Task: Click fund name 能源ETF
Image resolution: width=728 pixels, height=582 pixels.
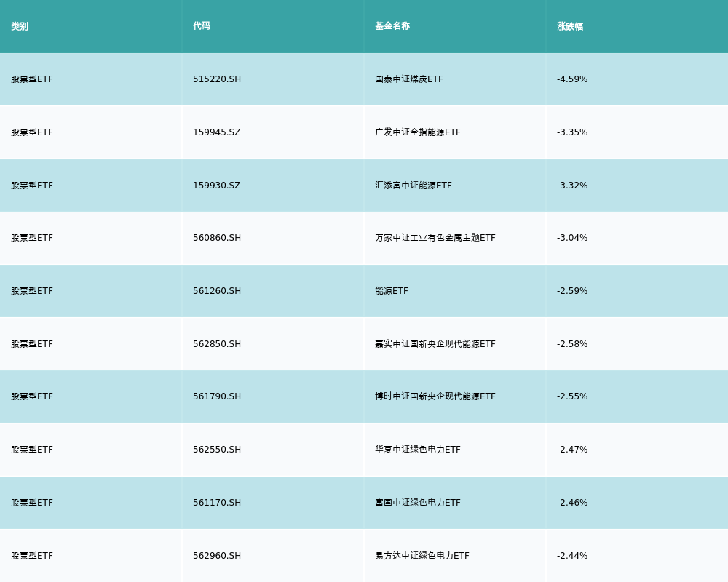Action: (392, 291)
